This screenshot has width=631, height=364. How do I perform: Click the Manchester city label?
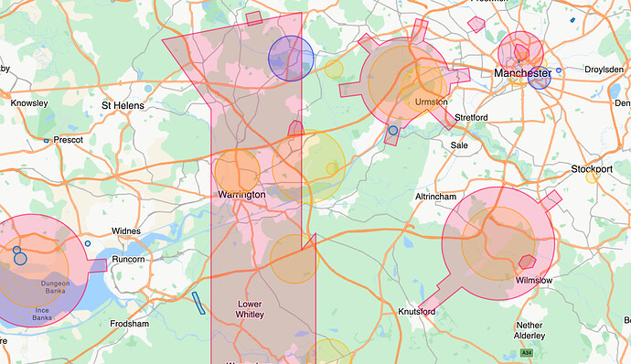tap(522, 73)
